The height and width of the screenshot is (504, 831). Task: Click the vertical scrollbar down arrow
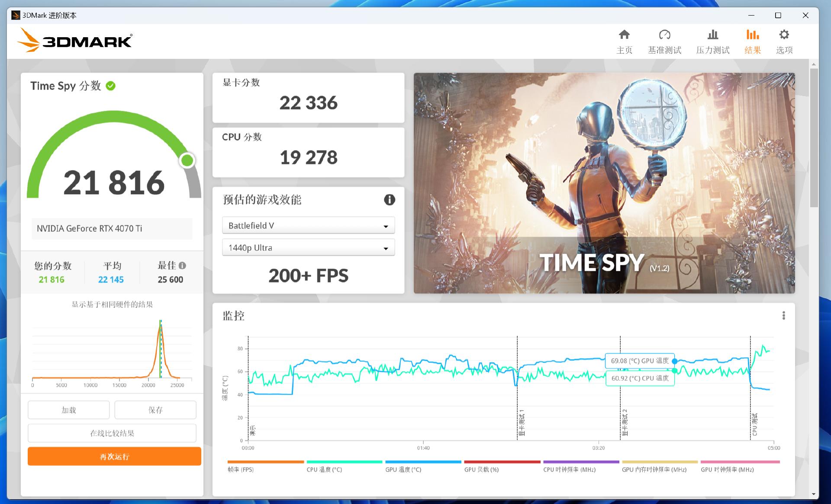point(814,494)
